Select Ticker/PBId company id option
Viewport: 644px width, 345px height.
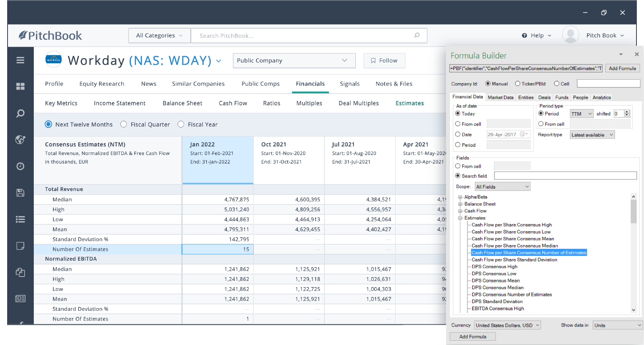coord(518,84)
